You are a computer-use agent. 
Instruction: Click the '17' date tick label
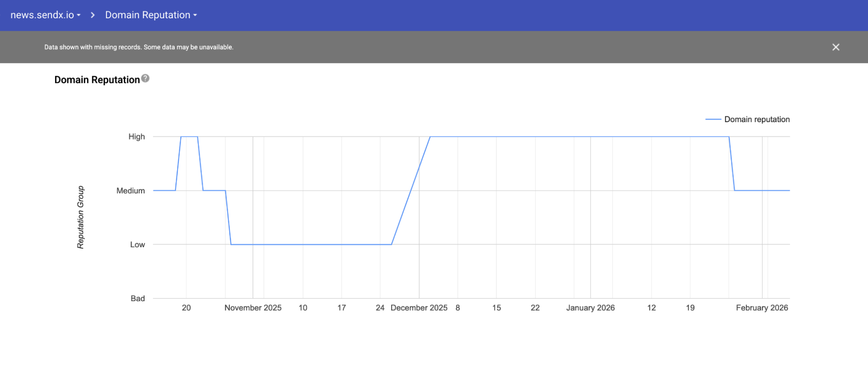tap(342, 308)
